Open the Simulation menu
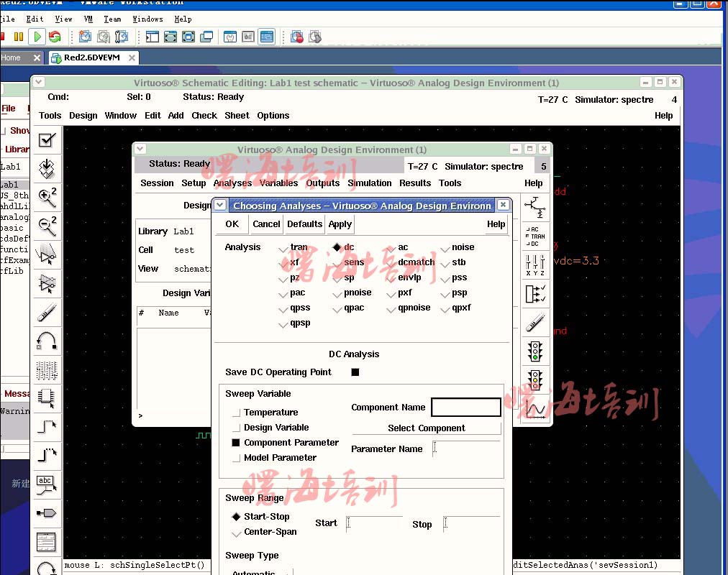 point(369,183)
